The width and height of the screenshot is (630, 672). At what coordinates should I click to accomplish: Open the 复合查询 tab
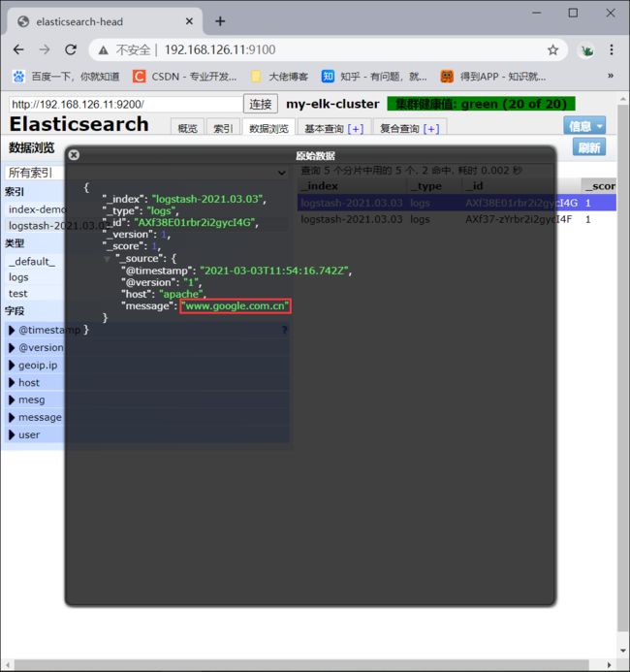399,129
